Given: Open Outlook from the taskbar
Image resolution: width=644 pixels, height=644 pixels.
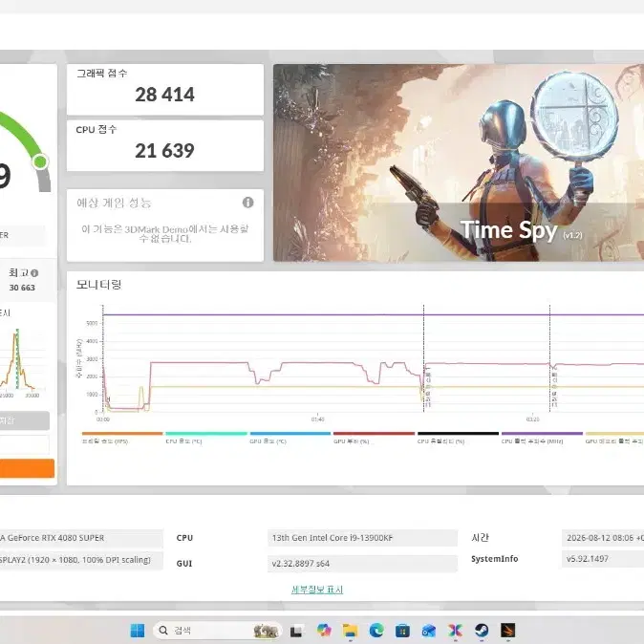Looking at the screenshot, I should coord(428,630).
